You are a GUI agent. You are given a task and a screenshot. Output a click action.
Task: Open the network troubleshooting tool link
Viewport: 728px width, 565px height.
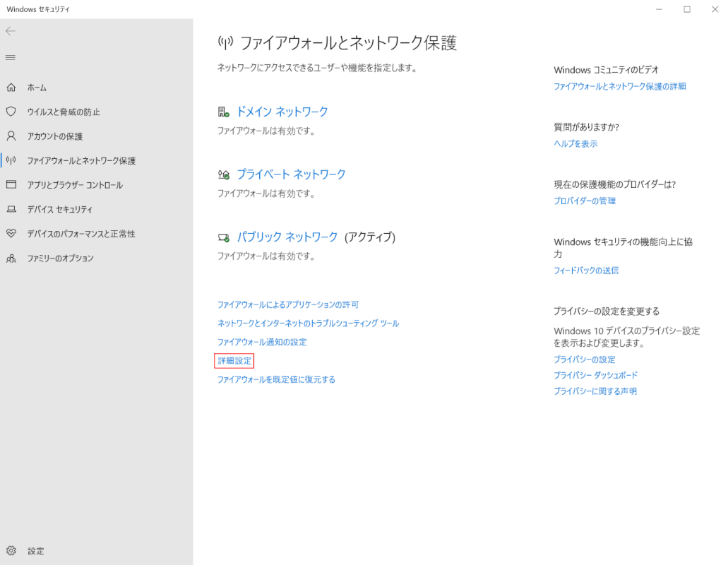click(x=309, y=323)
